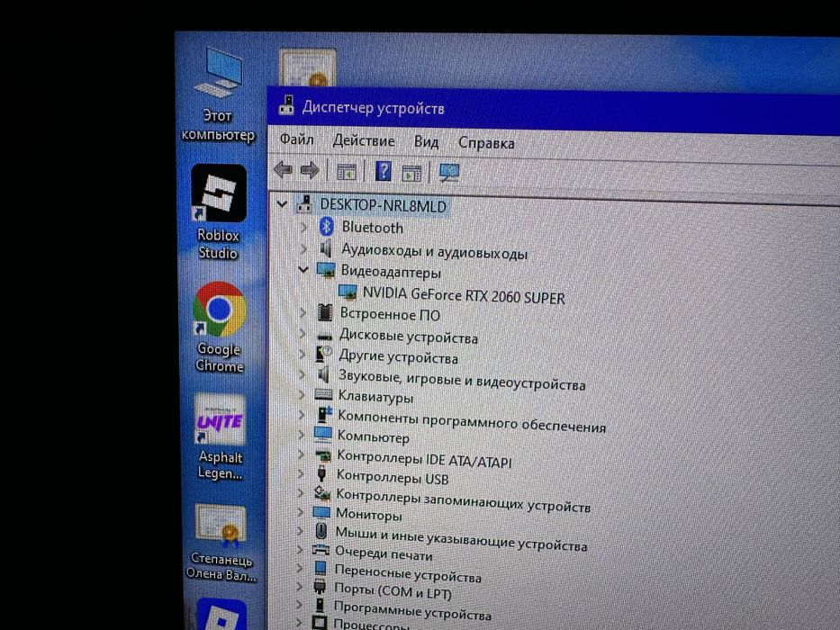Image resolution: width=840 pixels, height=630 pixels.
Task: Expand the Компьютер category arrow
Action: point(302,435)
